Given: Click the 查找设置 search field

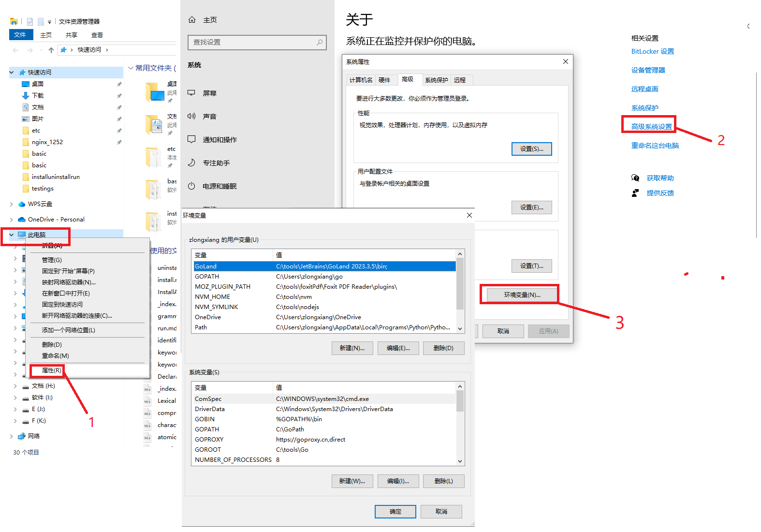Looking at the screenshot, I should click(x=257, y=43).
